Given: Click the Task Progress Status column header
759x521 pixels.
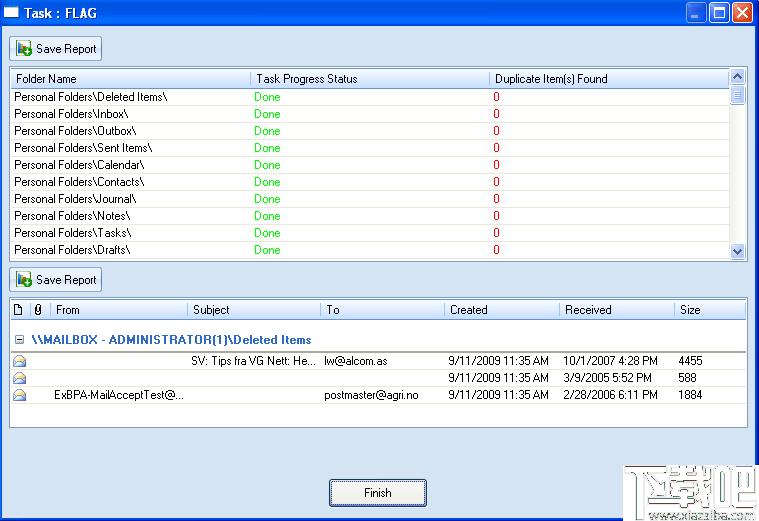Looking at the screenshot, I should 370,79.
